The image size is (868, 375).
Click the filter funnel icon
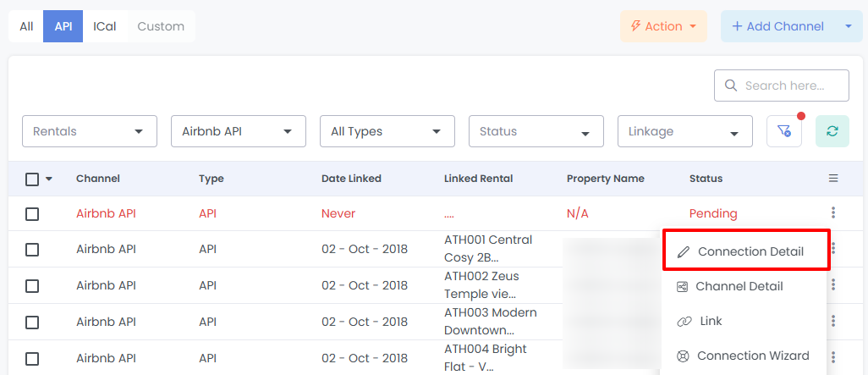[783, 131]
